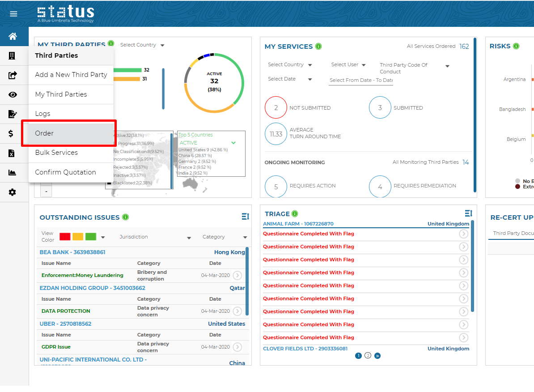This screenshot has width=534, height=392.
Task: Choose Add a New Third Party
Action: 71,75
